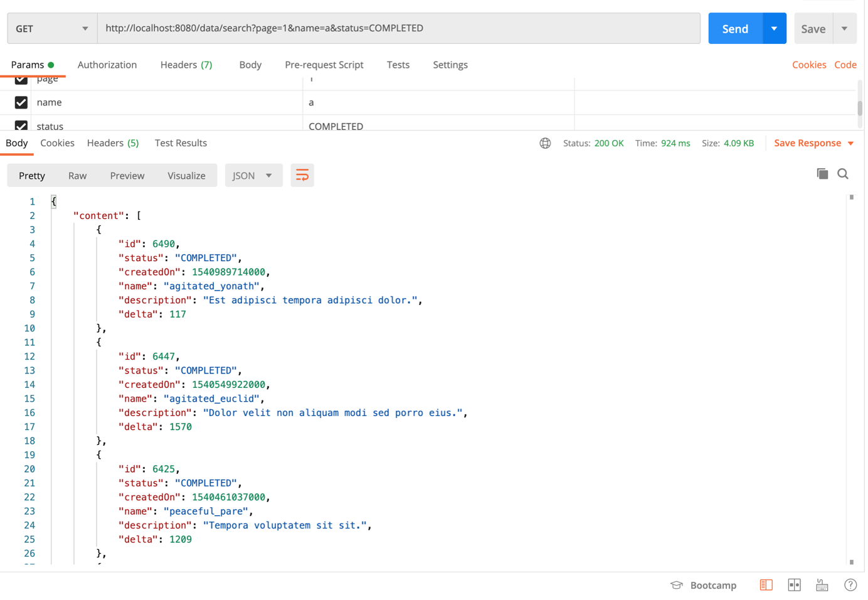The height and width of the screenshot is (600, 868).
Task: Open keyboard shortcuts icon
Action: [822, 585]
